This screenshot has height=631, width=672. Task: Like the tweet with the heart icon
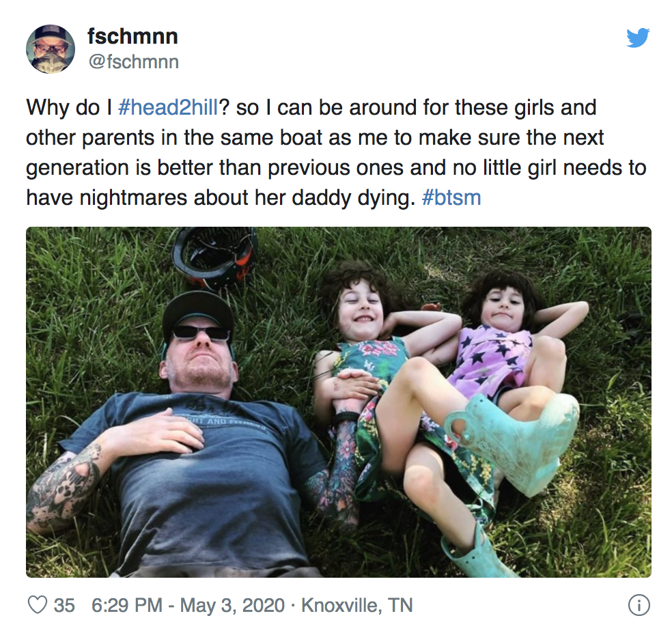click(x=38, y=605)
